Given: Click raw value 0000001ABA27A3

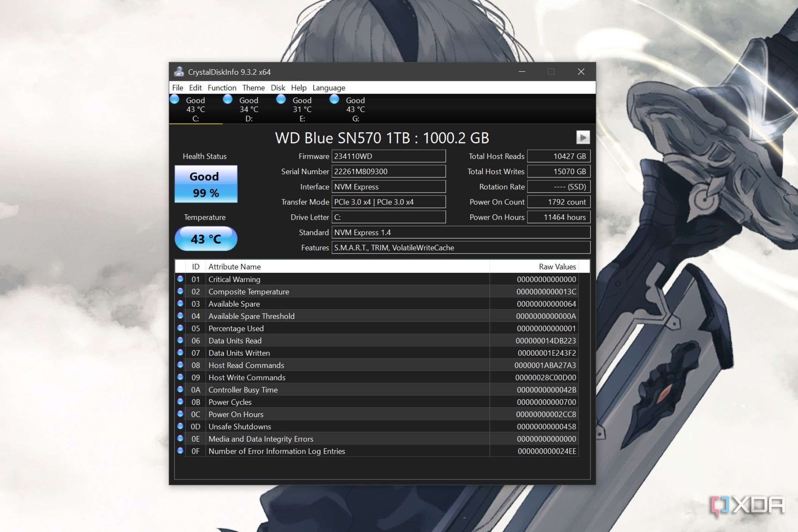Looking at the screenshot, I should pyautogui.click(x=545, y=365).
